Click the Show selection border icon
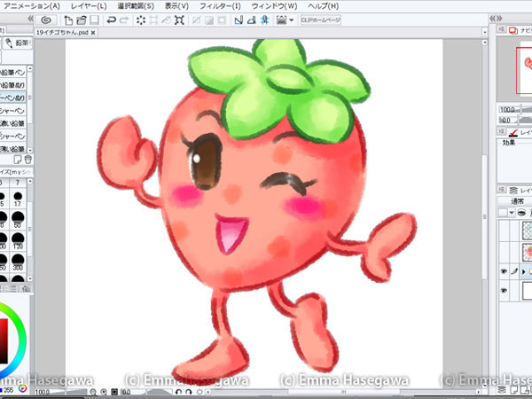The image size is (532, 399). [x=222, y=20]
